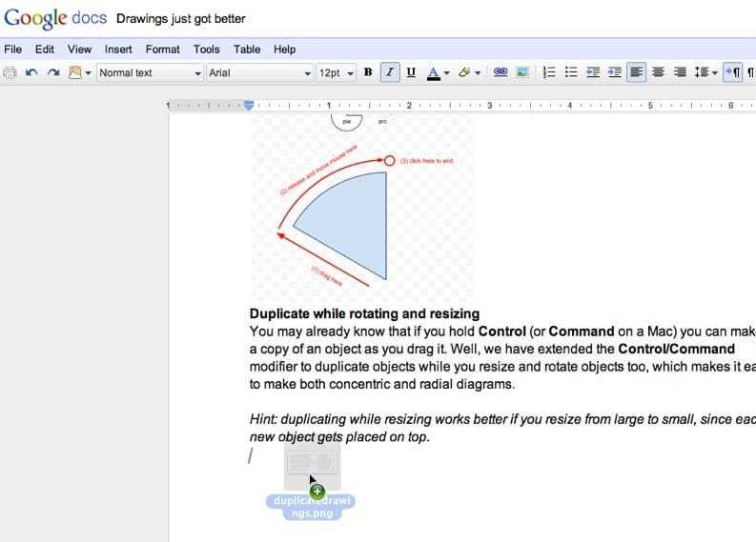The width and height of the screenshot is (756, 542).
Task: Insert a bulleted list
Action: 571,72
